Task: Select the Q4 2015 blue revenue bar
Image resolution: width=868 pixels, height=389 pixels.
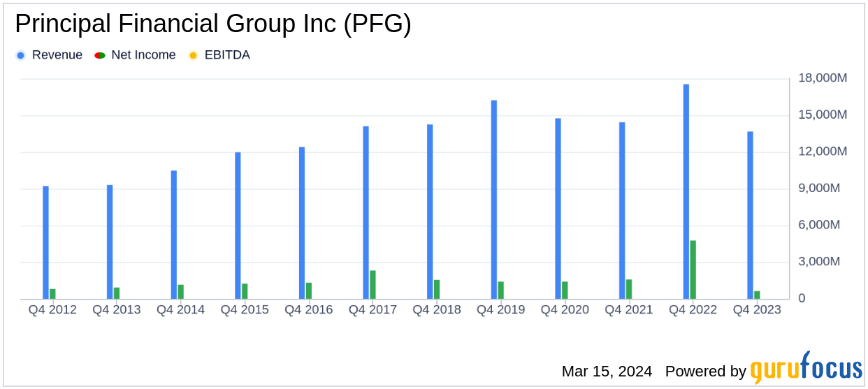Action: [238, 226]
